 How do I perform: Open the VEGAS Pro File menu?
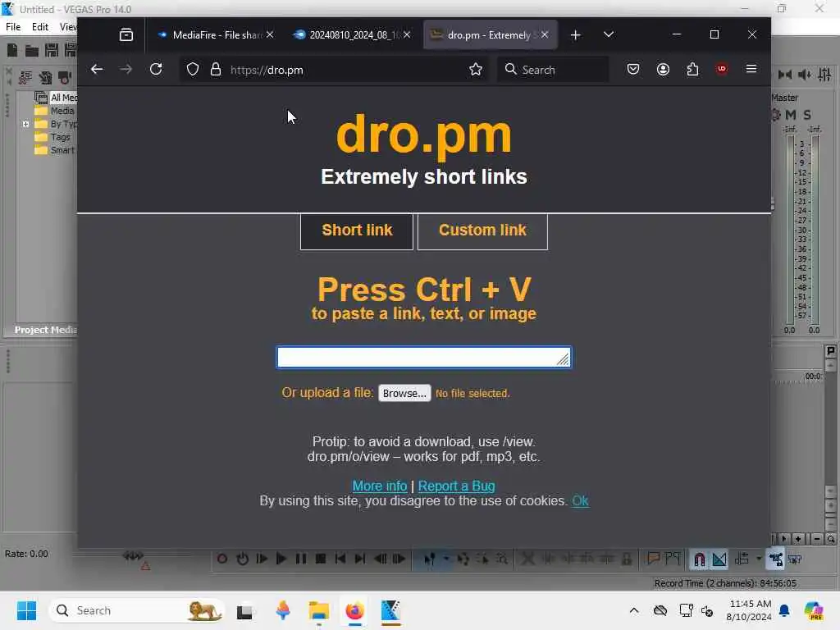coord(13,27)
